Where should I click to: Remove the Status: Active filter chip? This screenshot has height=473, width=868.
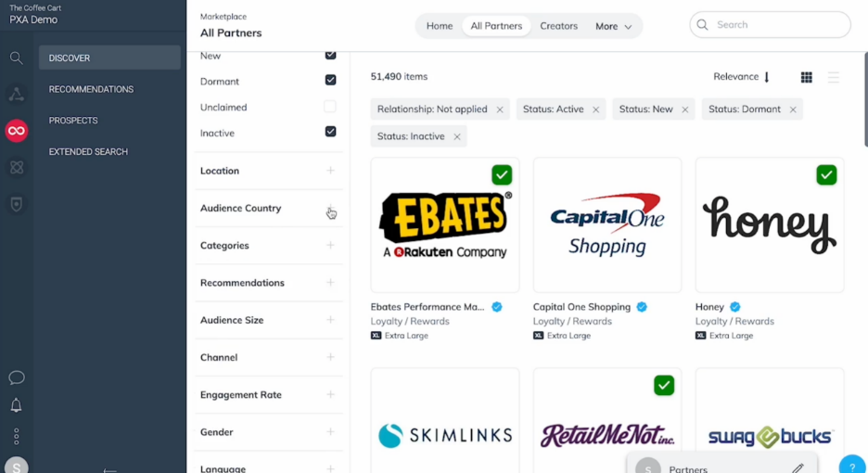595,109
